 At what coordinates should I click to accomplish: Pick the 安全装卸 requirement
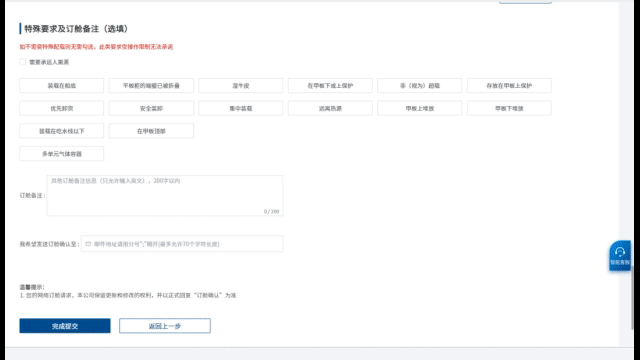click(x=151, y=109)
